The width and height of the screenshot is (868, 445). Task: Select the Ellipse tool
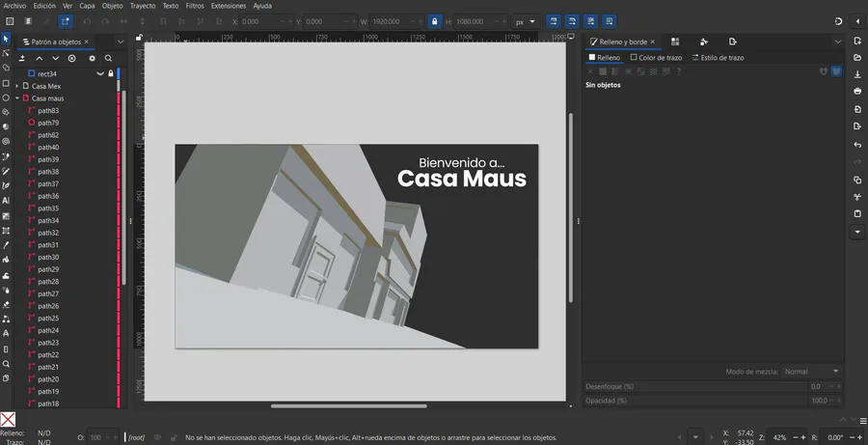[6, 97]
